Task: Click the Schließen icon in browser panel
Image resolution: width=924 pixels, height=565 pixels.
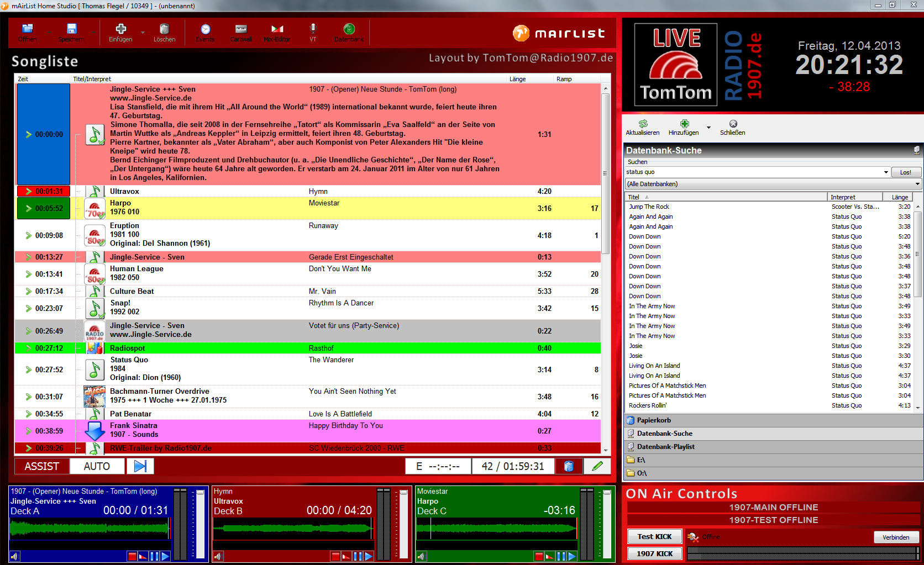Action: tap(733, 124)
